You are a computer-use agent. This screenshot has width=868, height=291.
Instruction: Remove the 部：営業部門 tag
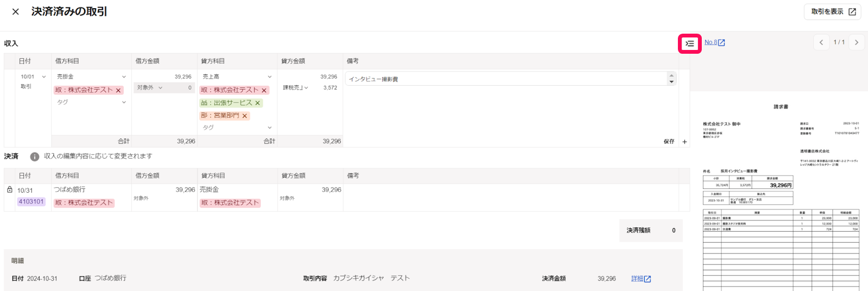click(244, 116)
